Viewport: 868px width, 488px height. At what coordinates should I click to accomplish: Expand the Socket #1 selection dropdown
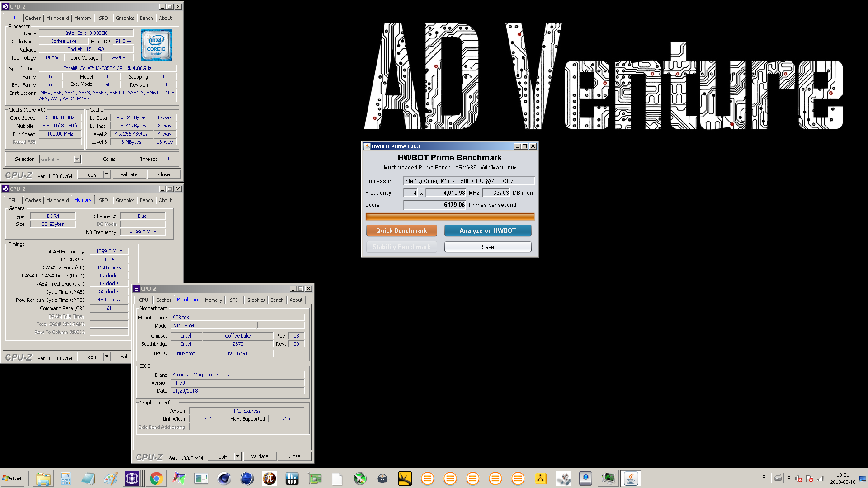point(77,159)
